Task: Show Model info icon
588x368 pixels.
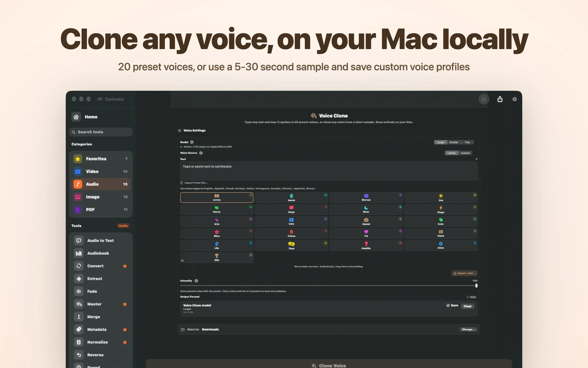Action: (x=192, y=142)
